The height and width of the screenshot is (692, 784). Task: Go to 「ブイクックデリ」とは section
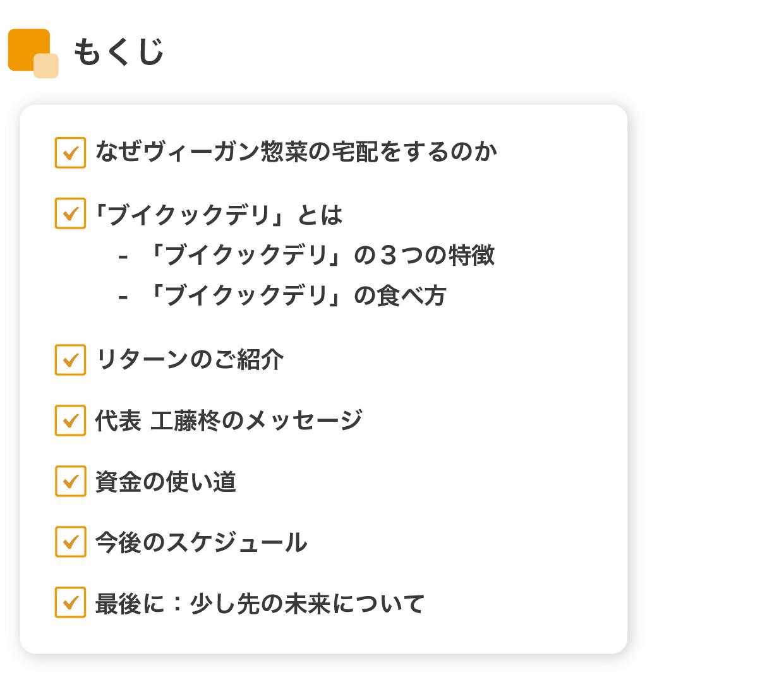click(x=219, y=215)
